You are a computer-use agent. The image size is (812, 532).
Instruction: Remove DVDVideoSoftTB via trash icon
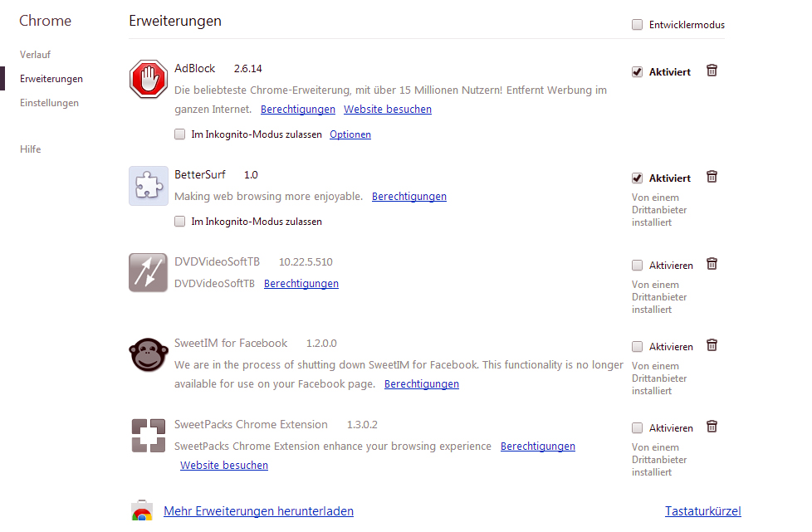point(712,264)
